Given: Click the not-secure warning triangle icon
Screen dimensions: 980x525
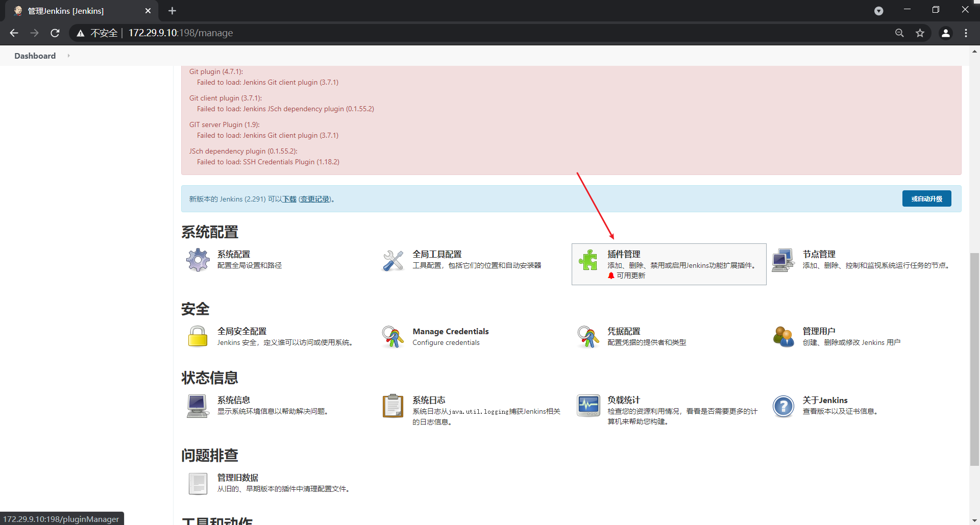Looking at the screenshot, I should pos(80,33).
